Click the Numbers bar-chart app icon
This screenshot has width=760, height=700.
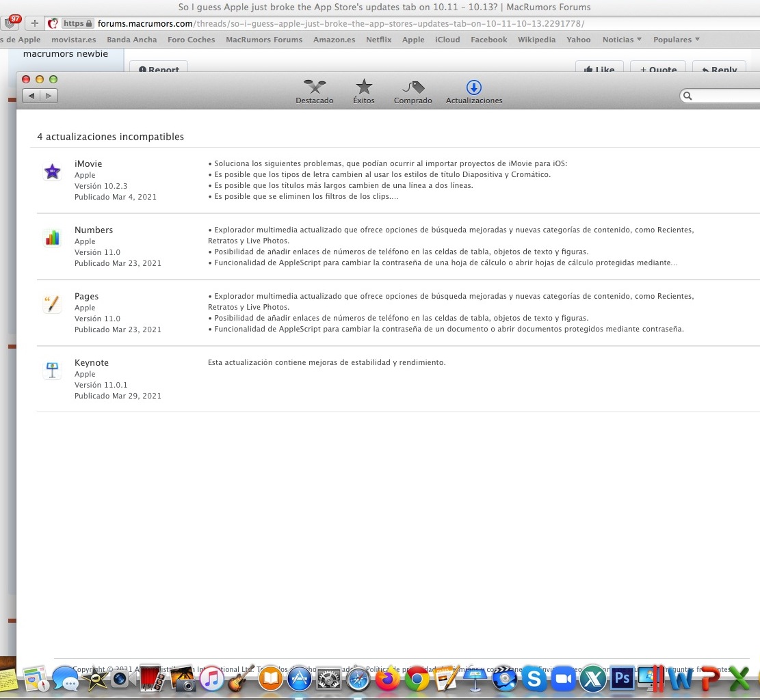(53, 238)
